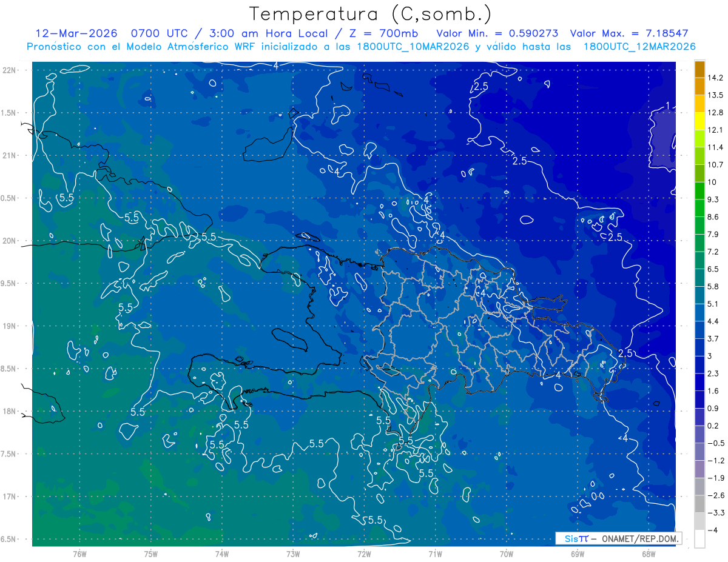
Task: Click the "Temperatura (C,somb.)" chart title
Action: 371,14
